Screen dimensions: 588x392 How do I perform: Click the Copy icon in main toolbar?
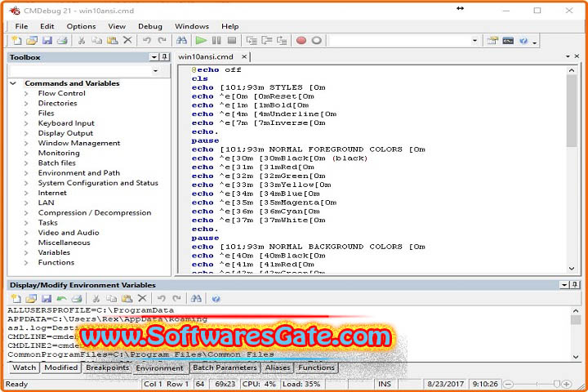(x=96, y=41)
